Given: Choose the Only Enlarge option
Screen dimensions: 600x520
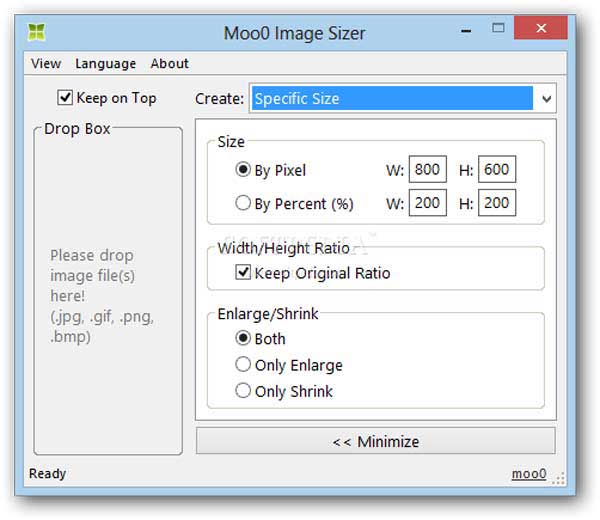Looking at the screenshot, I should pyautogui.click(x=243, y=364).
